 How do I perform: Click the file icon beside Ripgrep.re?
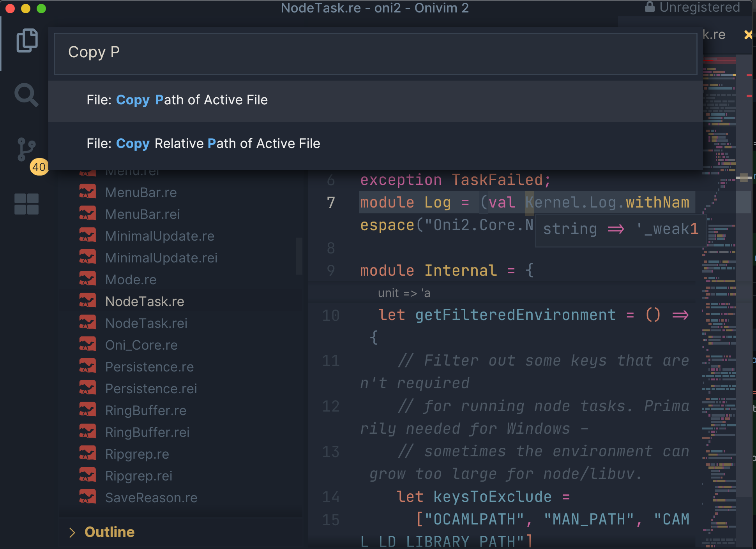(88, 453)
